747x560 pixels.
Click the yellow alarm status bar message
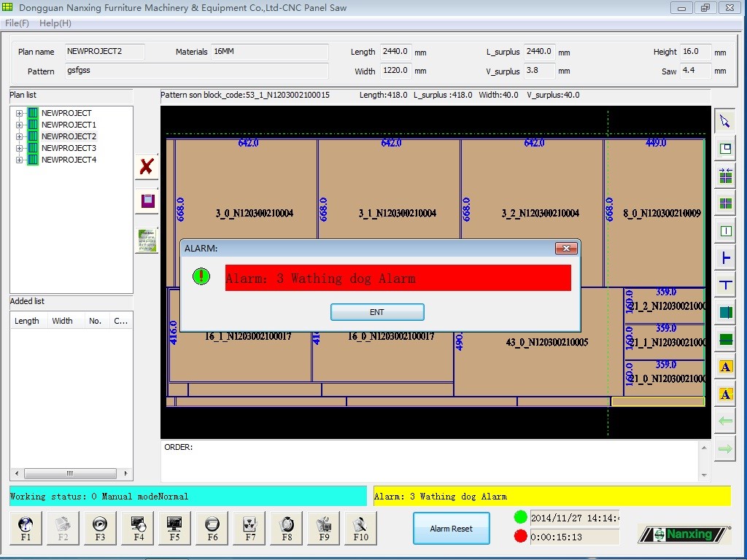[x=551, y=496]
